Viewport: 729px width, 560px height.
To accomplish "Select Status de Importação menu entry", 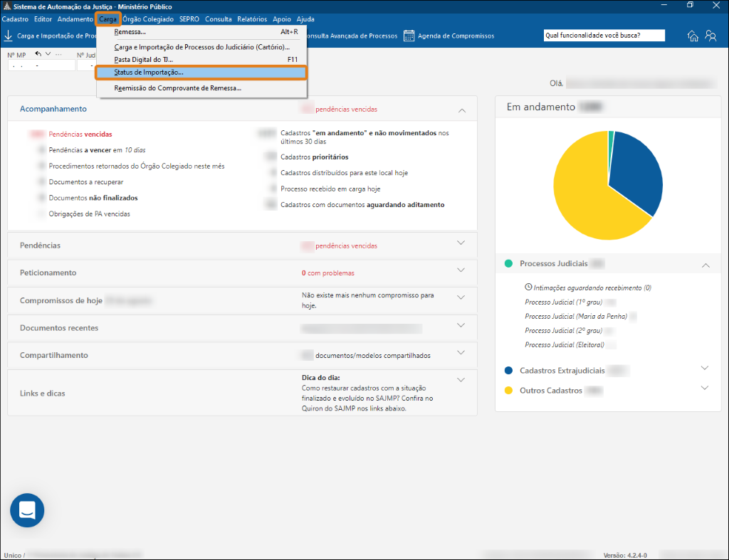I will tap(149, 73).
